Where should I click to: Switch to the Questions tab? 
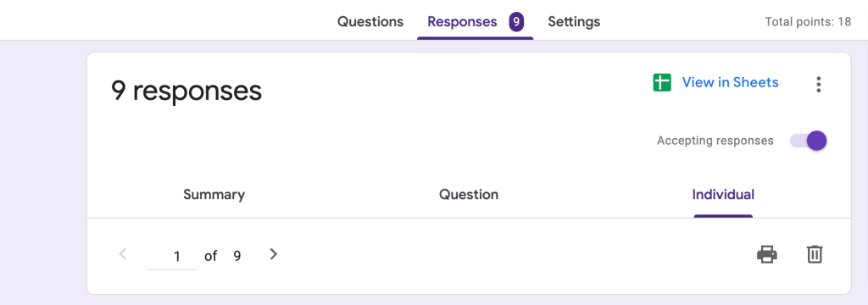(x=370, y=22)
